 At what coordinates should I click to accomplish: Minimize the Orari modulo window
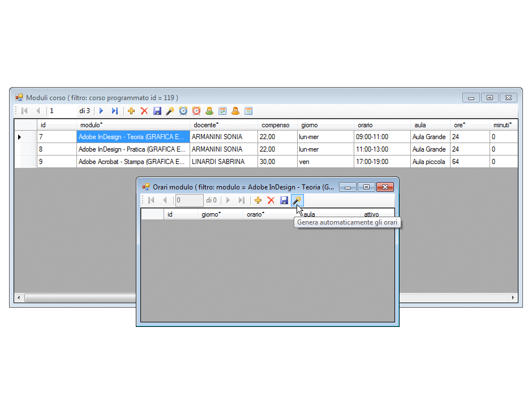pyautogui.click(x=347, y=187)
